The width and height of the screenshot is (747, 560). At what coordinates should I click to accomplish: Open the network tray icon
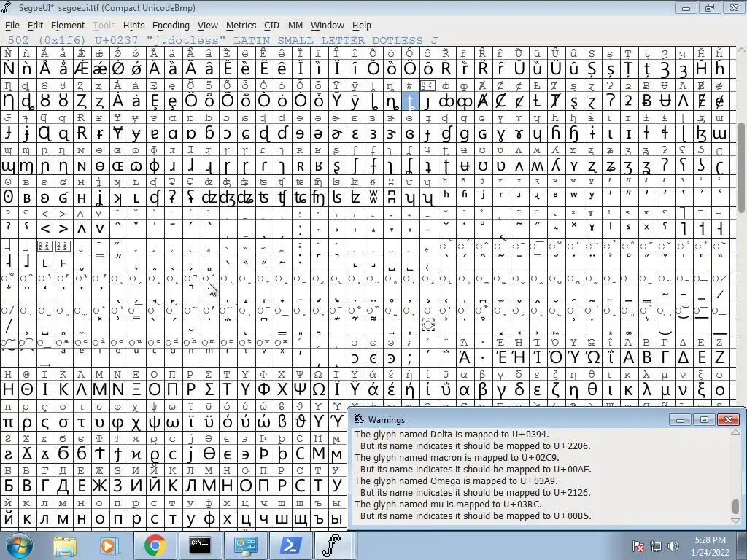pyautogui.click(x=656, y=546)
